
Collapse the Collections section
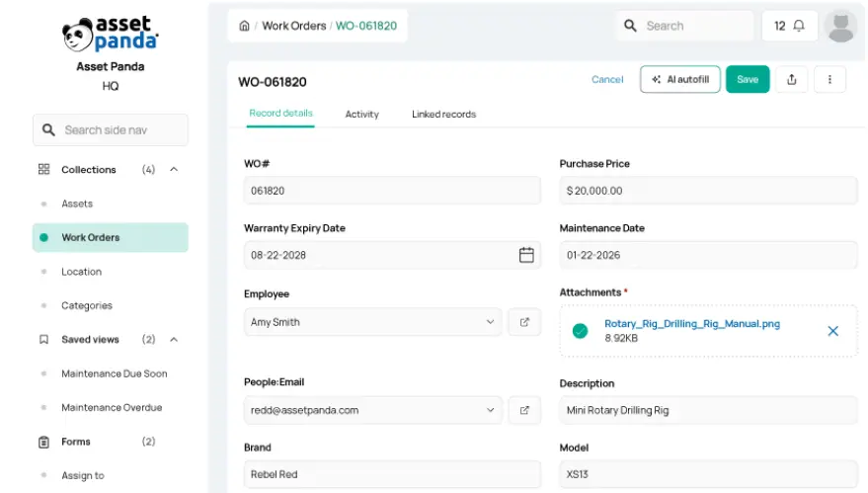tap(174, 170)
